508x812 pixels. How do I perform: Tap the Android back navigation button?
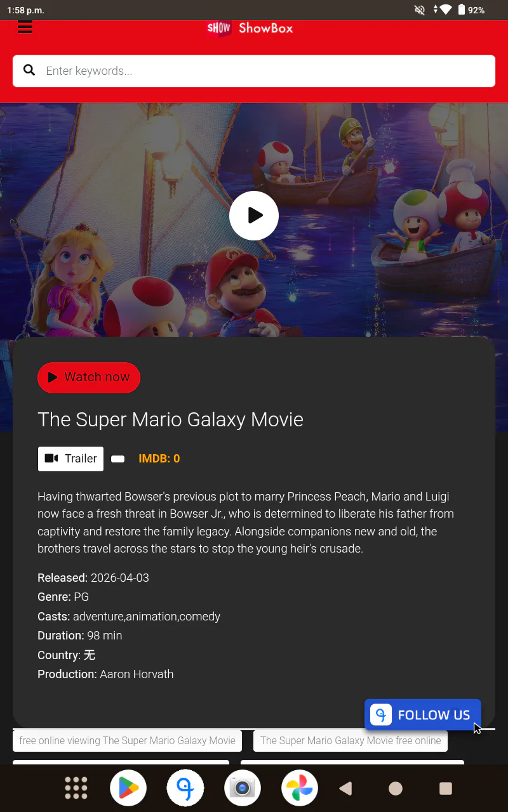tap(346, 788)
